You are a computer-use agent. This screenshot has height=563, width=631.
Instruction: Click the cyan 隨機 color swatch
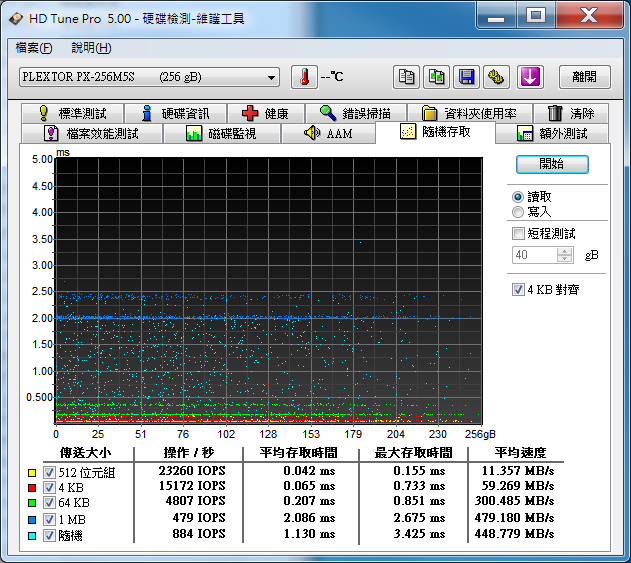[32, 536]
